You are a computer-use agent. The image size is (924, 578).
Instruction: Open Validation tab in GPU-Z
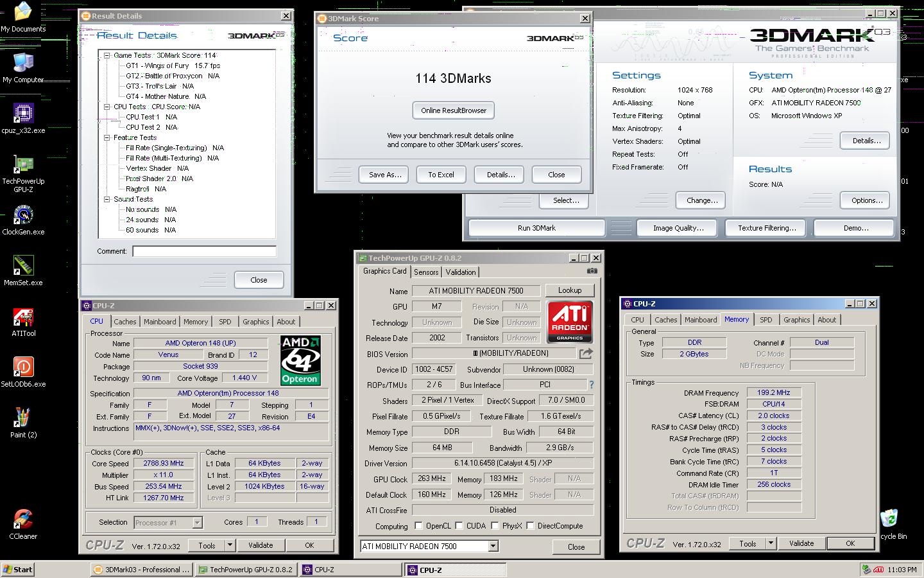[461, 272]
